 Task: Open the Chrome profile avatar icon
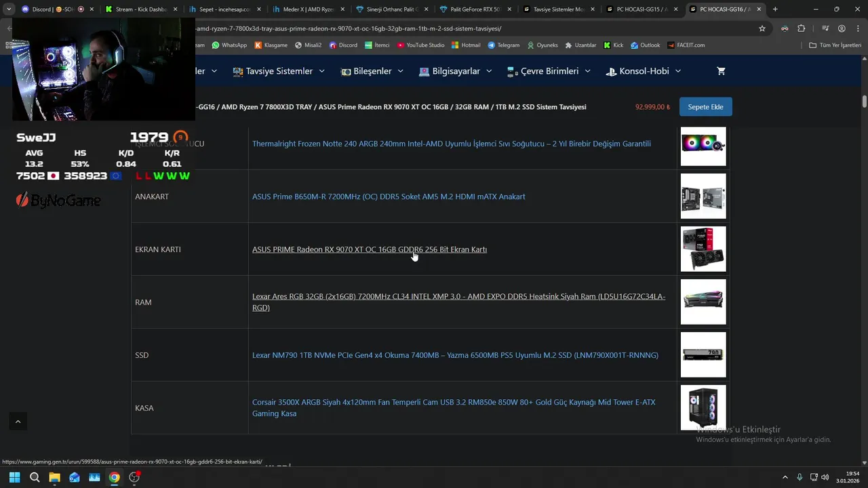pos(842,28)
